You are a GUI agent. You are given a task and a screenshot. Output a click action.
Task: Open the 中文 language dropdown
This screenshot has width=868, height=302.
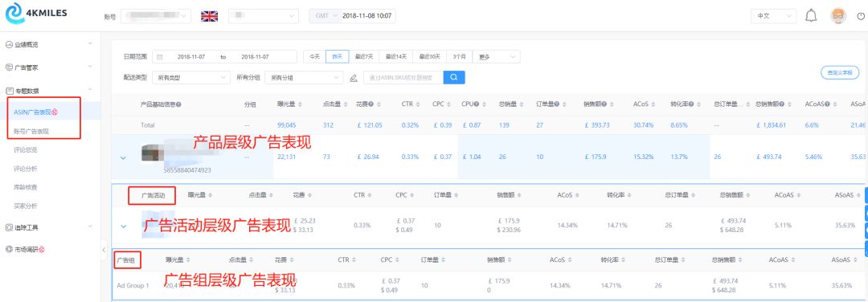click(x=773, y=16)
